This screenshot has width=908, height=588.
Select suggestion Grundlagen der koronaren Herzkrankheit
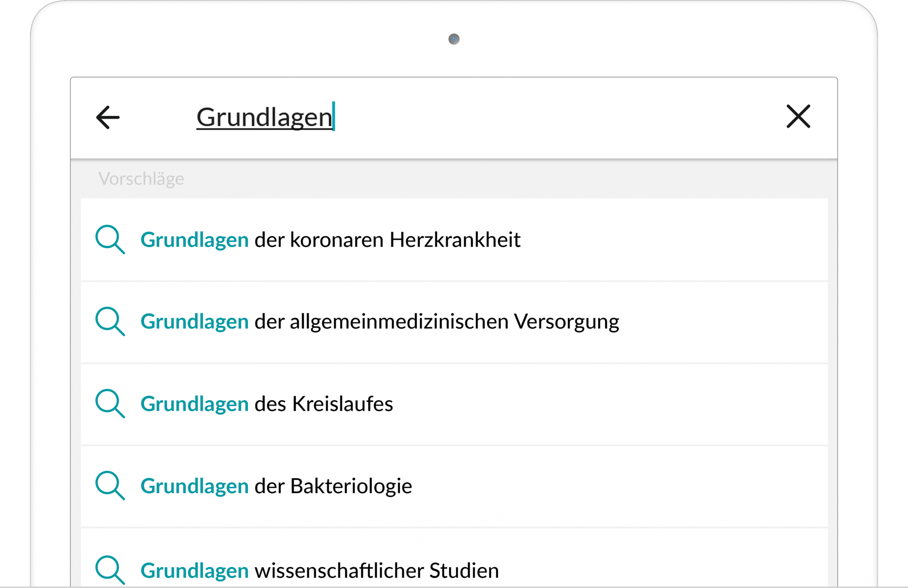(x=454, y=239)
